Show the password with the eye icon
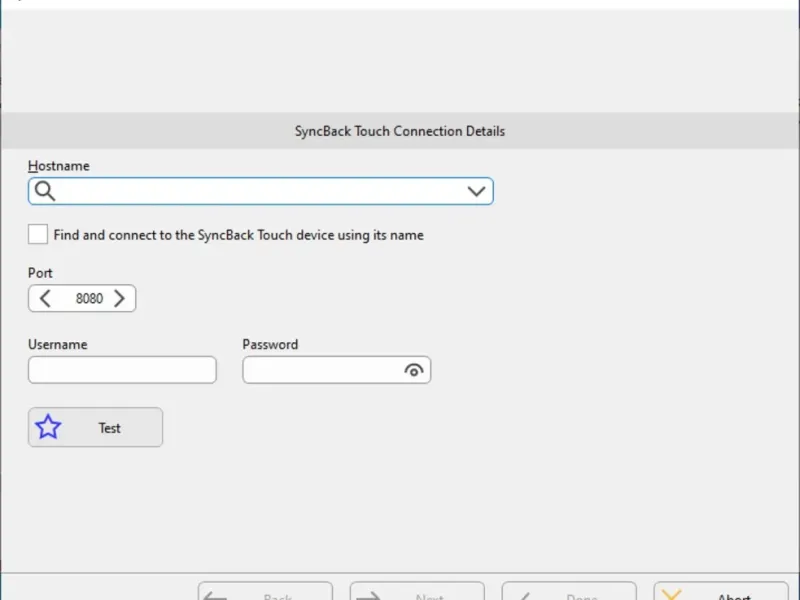 (x=414, y=370)
